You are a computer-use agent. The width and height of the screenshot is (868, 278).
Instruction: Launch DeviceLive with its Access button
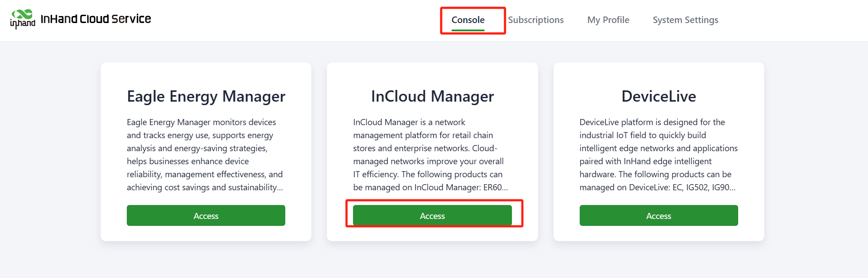[x=658, y=216]
